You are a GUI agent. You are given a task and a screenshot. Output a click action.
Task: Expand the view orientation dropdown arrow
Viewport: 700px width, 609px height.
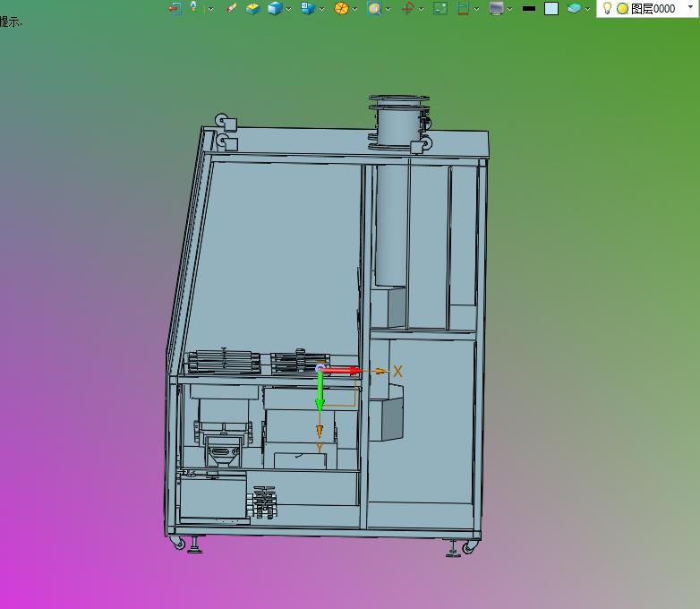pyautogui.click(x=322, y=9)
